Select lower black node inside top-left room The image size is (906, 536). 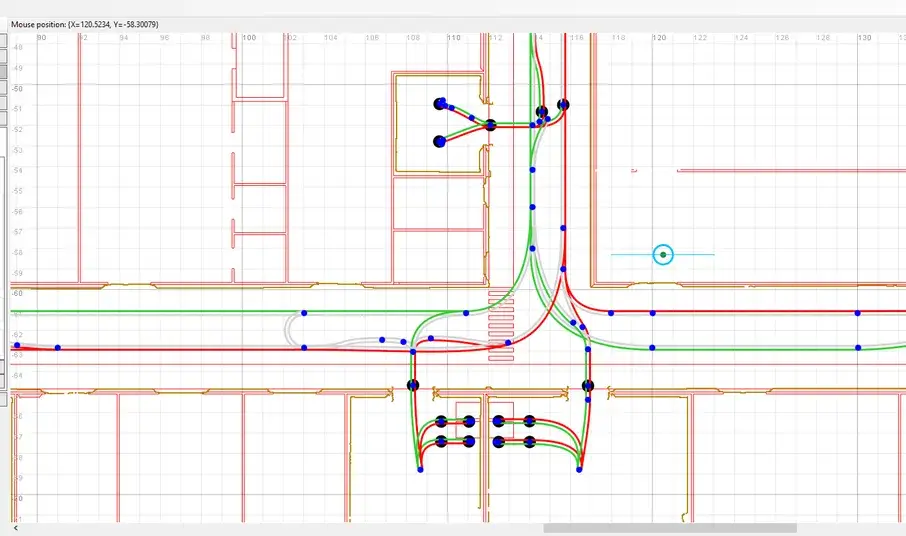[x=439, y=142]
